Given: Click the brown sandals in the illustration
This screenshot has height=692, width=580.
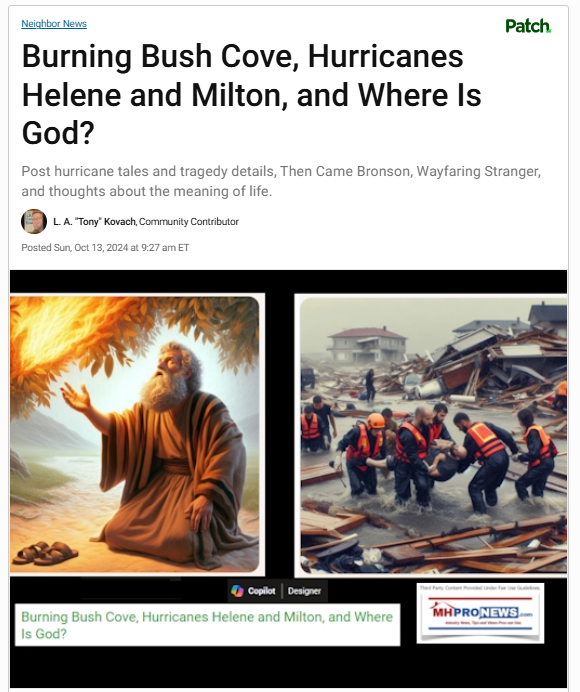Looking at the screenshot, I should tap(45, 553).
